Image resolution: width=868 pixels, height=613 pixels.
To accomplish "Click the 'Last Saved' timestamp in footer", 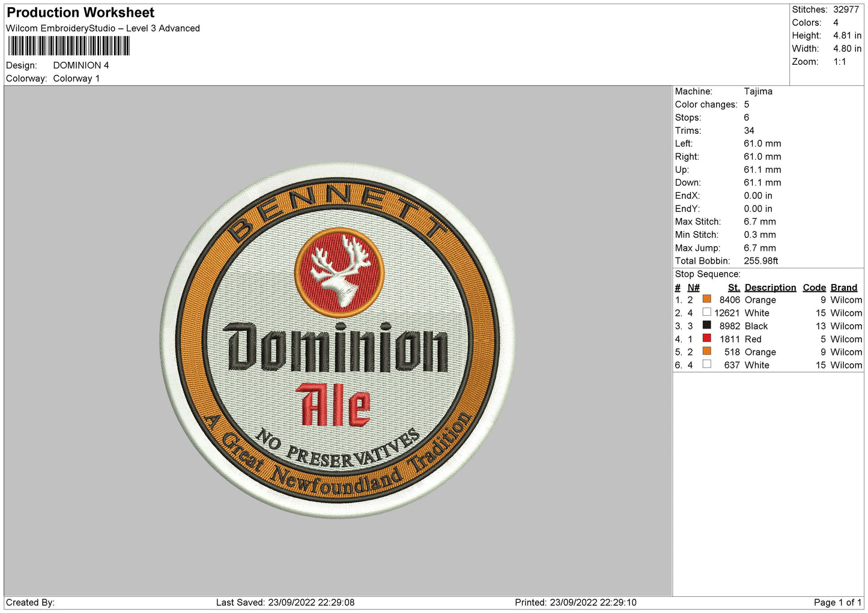I will 285,603.
